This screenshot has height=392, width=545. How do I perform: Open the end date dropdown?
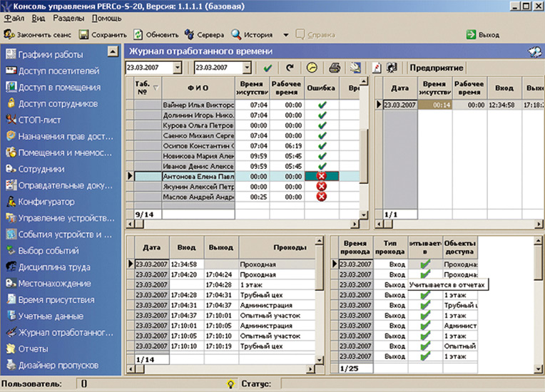(247, 68)
